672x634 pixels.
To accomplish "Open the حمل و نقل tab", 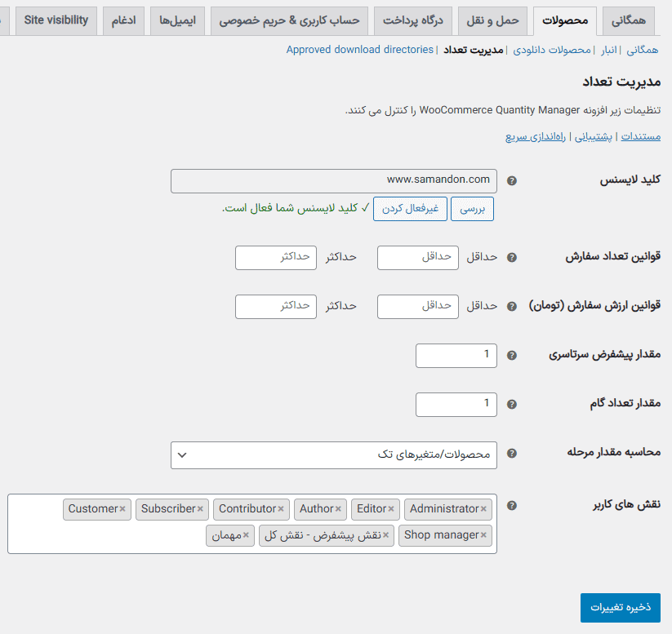I will (492, 20).
